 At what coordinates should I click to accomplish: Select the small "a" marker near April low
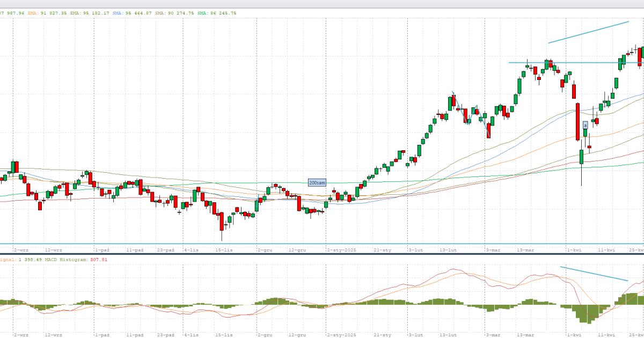pos(585,125)
